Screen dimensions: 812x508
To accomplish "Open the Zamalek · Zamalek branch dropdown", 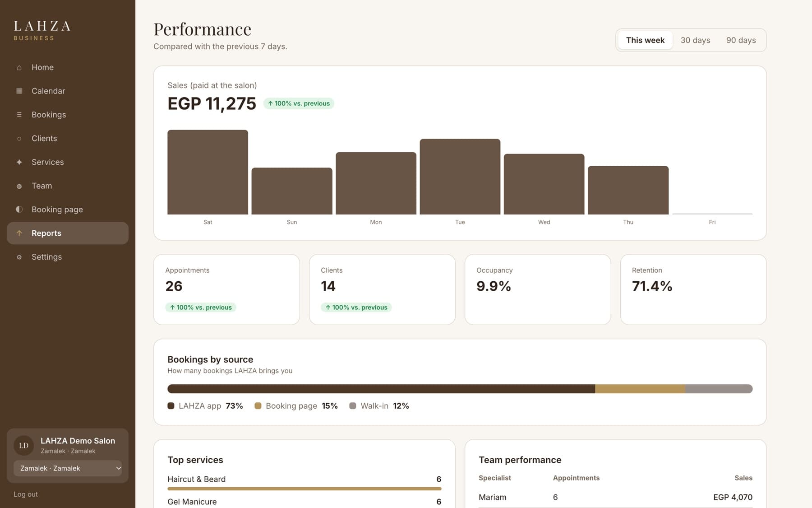I will [68, 468].
